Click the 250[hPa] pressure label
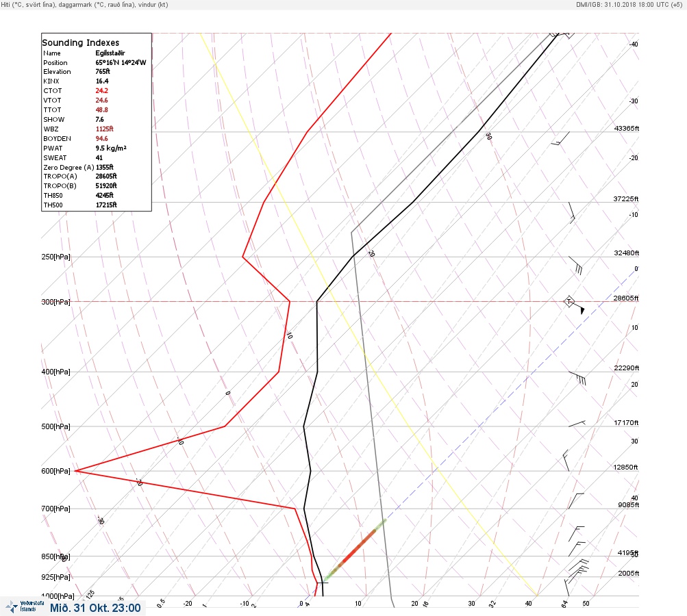The image size is (687, 616). 55,257
